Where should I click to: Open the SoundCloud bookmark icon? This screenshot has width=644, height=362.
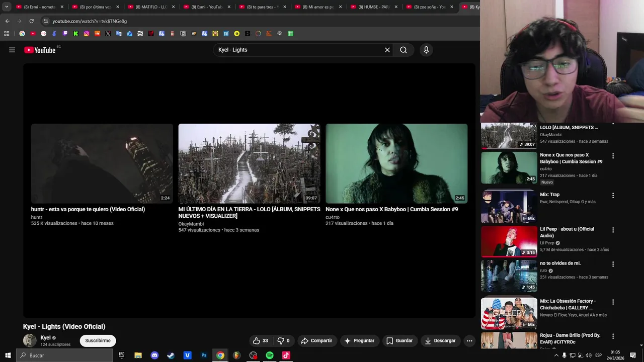pyautogui.click(x=97, y=34)
